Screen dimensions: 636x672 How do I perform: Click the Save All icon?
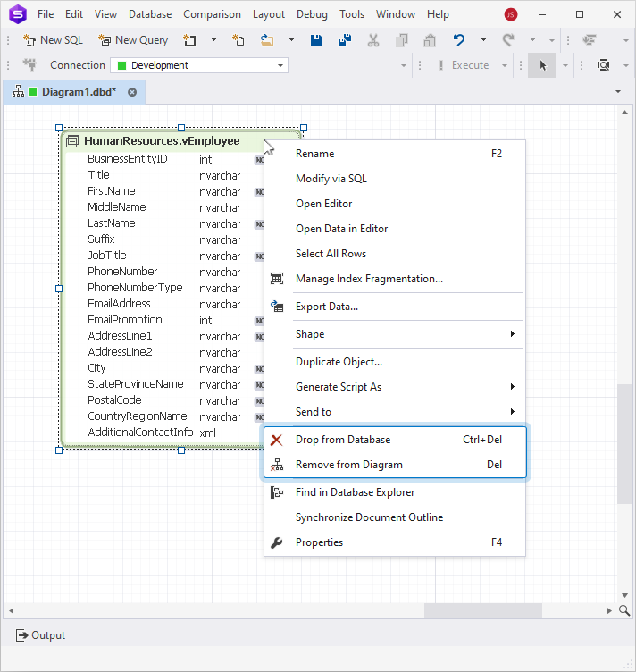coord(344,40)
